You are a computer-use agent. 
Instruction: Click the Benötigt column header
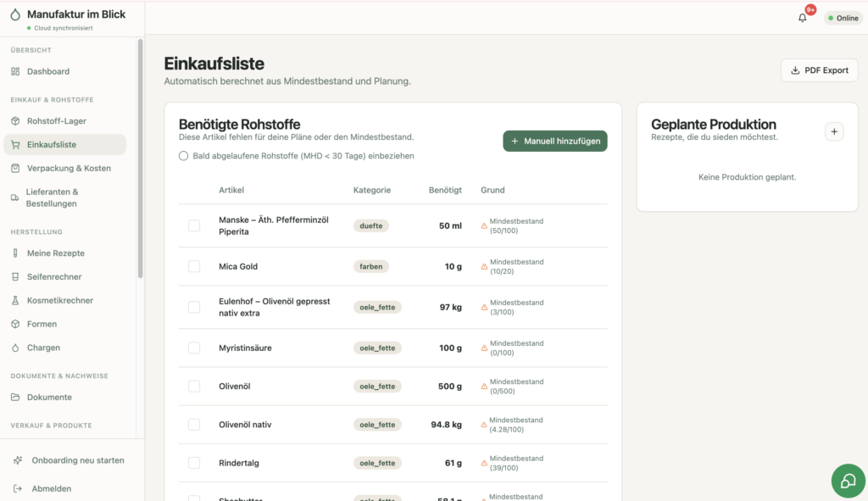point(445,190)
